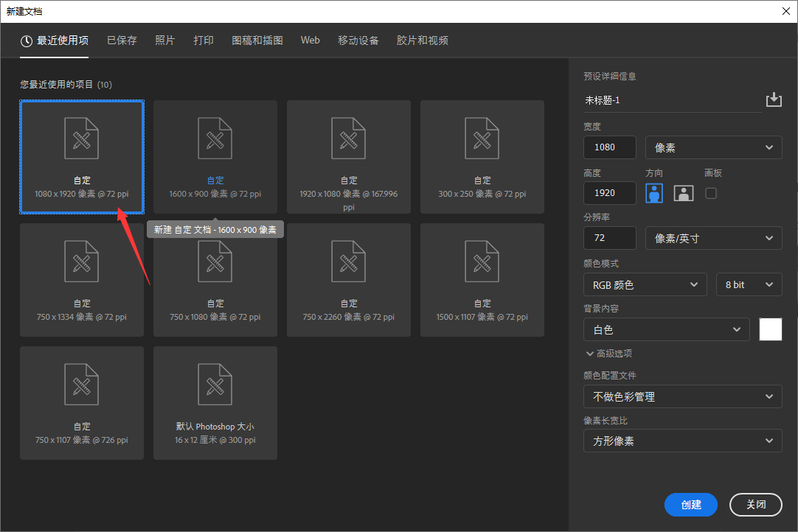Open the 白色 background content dropdown
Image resolution: width=798 pixels, height=532 pixels.
(666, 329)
